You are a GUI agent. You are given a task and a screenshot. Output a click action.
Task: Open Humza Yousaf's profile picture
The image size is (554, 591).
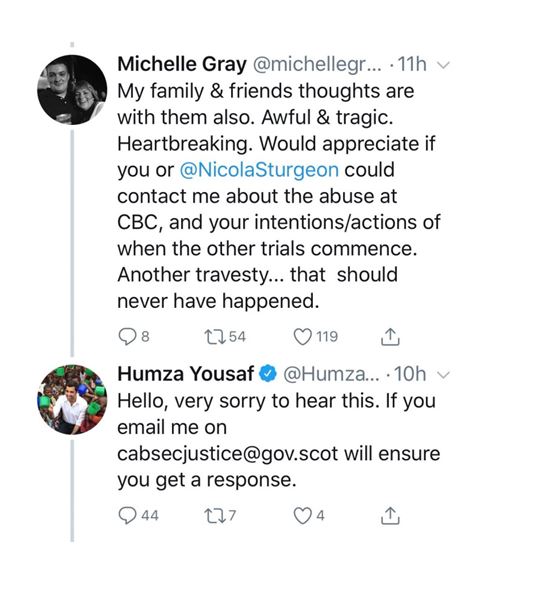pos(72,400)
